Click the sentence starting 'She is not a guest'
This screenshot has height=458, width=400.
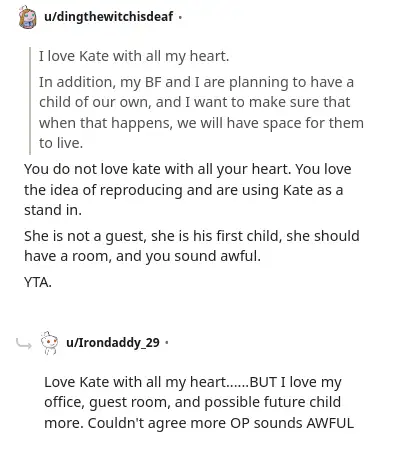click(192, 236)
